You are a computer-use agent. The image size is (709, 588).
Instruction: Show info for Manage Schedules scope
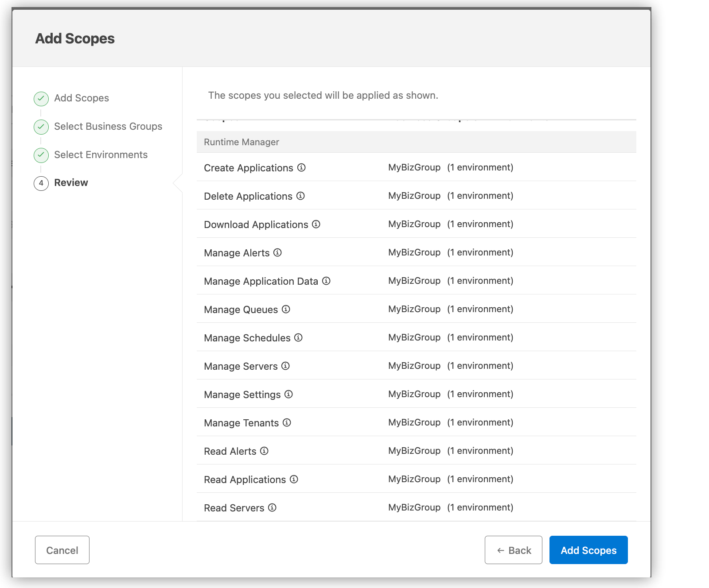(298, 337)
